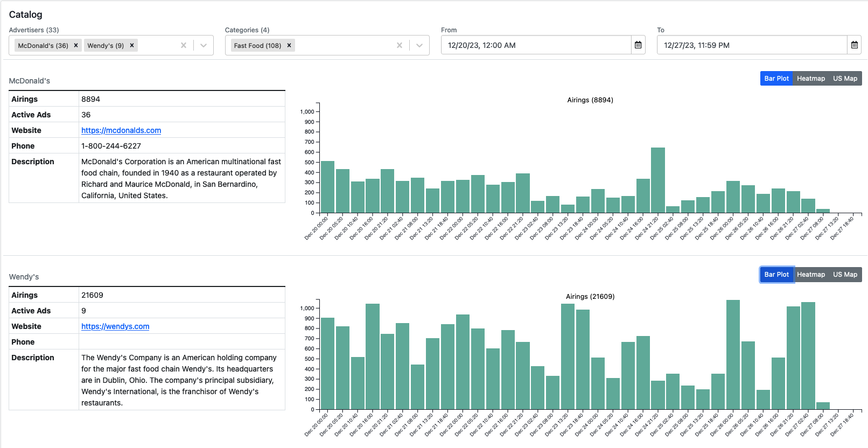Remove the McDonald's (36) advertiser tag
Screen dimensions: 868x448
coord(76,46)
